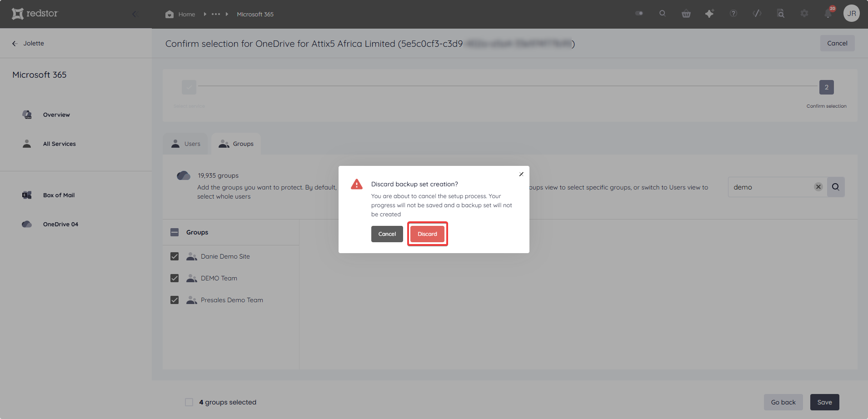The image size is (868, 419).
Task: Click Cancel in the discard dialog
Action: click(x=387, y=234)
